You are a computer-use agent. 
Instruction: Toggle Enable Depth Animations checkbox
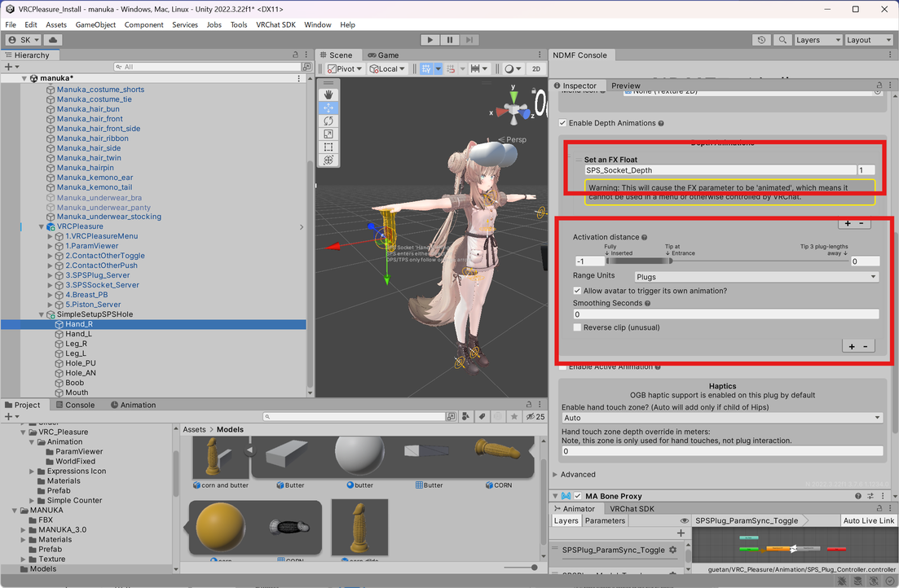pyautogui.click(x=562, y=123)
